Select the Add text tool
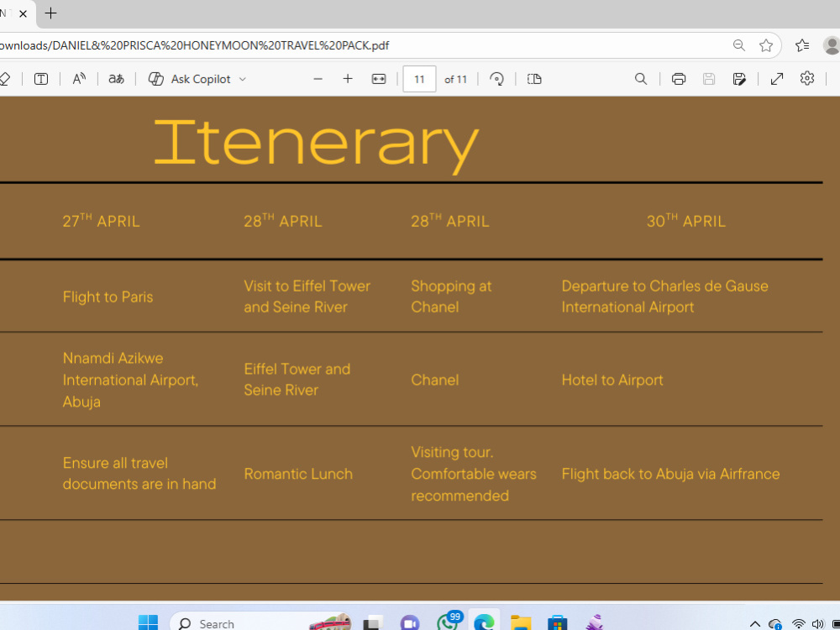Viewport: 840px width, 630px height. click(41, 79)
